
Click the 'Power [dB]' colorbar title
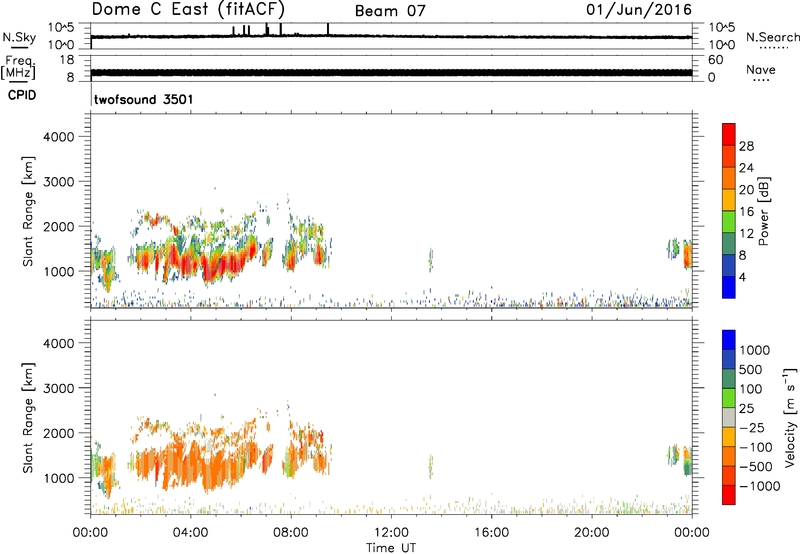(763, 211)
